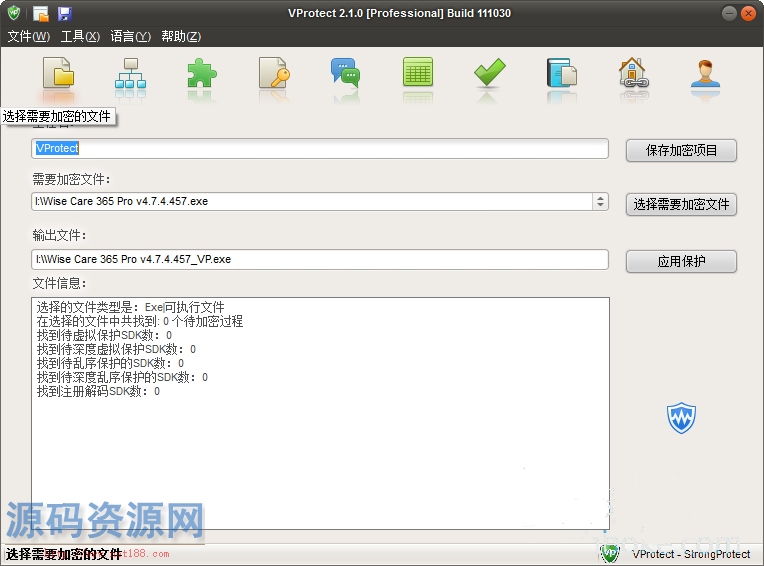
Task: Click the 应用保护 button
Action: pyautogui.click(x=681, y=262)
